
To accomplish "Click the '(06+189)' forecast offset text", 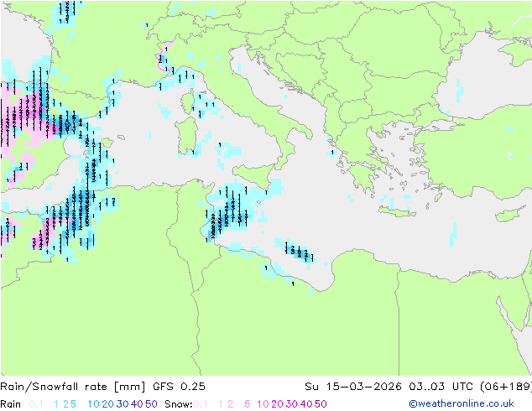I will (506, 387).
